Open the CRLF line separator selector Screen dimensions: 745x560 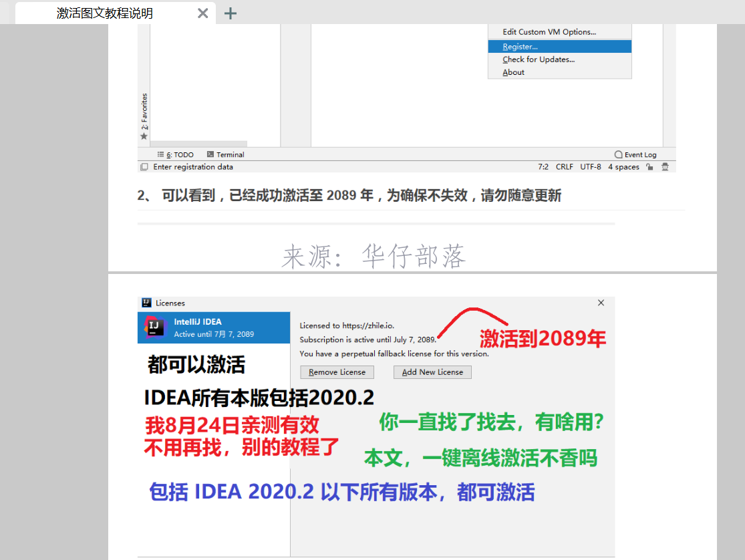click(564, 167)
